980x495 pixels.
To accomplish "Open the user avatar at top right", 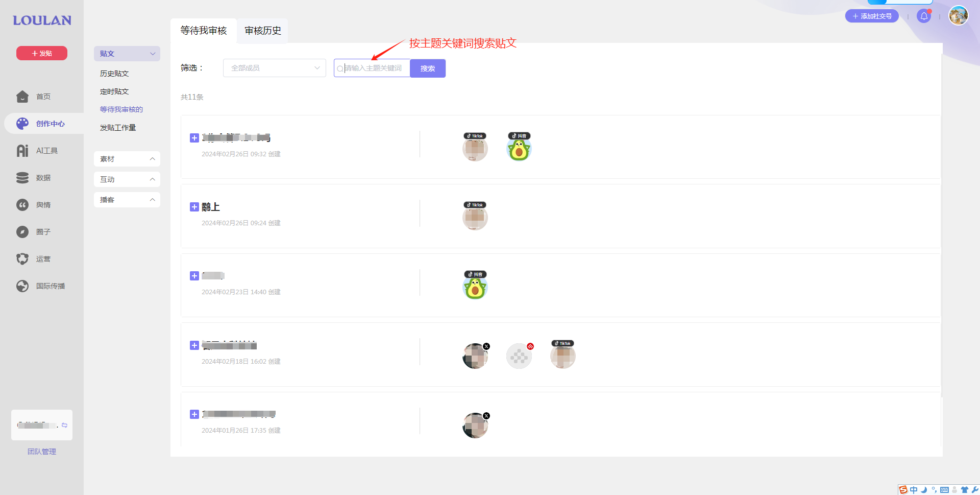I will tap(958, 15).
